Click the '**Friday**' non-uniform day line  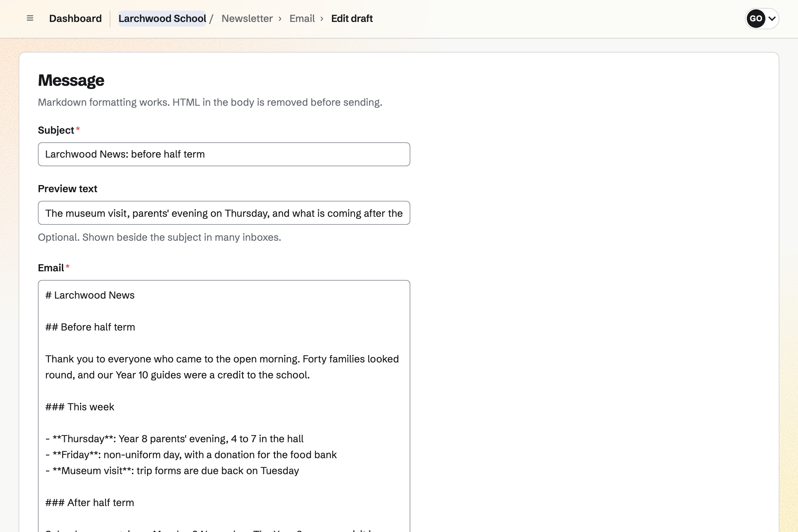click(191, 455)
